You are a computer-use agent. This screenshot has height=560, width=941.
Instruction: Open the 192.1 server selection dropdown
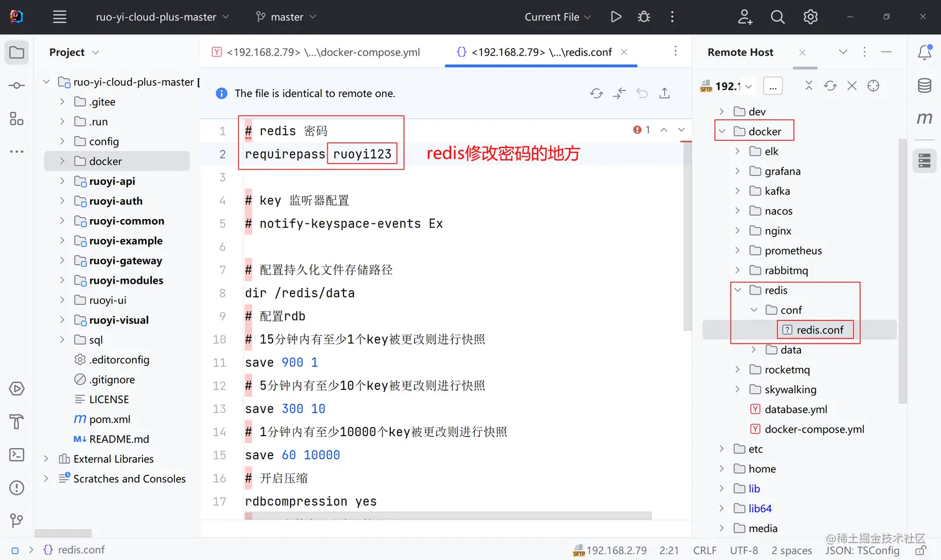click(727, 86)
